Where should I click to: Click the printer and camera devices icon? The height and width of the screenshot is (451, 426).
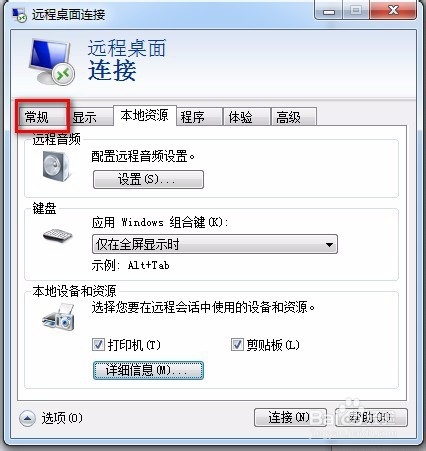point(59,317)
